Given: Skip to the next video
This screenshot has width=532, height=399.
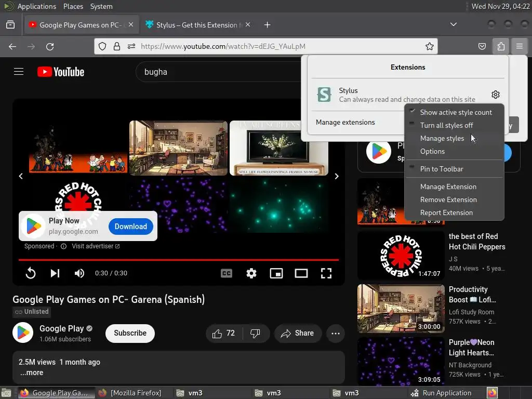Looking at the screenshot, I should tap(55, 273).
